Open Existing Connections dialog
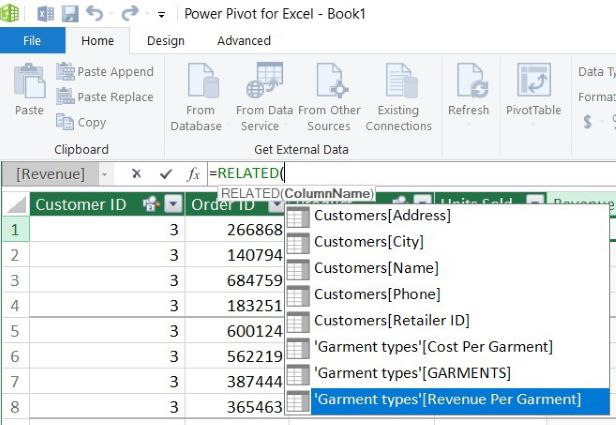The image size is (616, 425). (x=398, y=98)
